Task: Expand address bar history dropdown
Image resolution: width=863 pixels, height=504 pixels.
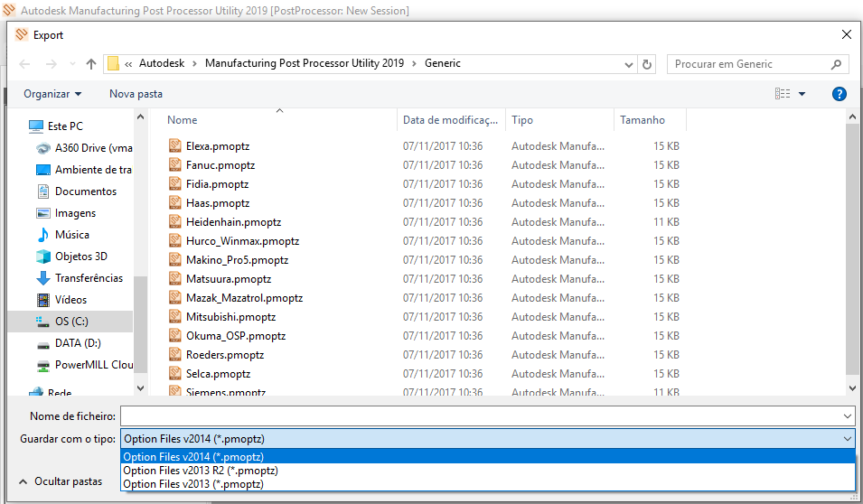Action: click(629, 64)
